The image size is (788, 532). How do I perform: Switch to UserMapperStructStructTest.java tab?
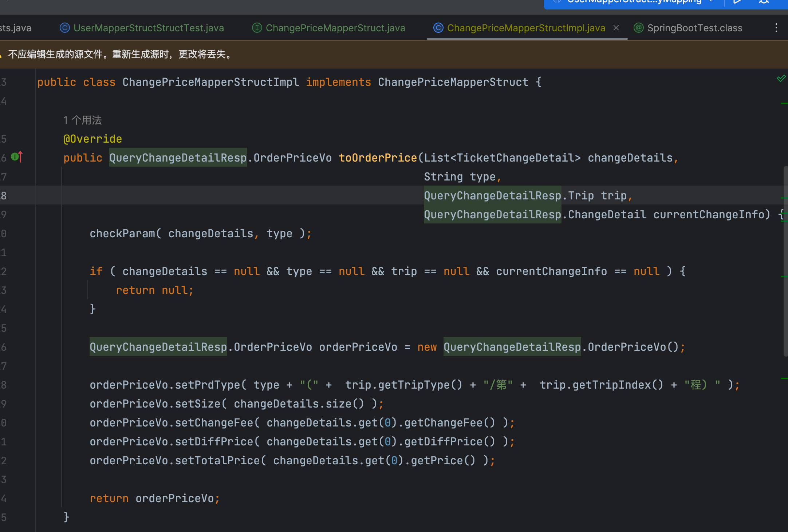pyautogui.click(x=149, y=28)
